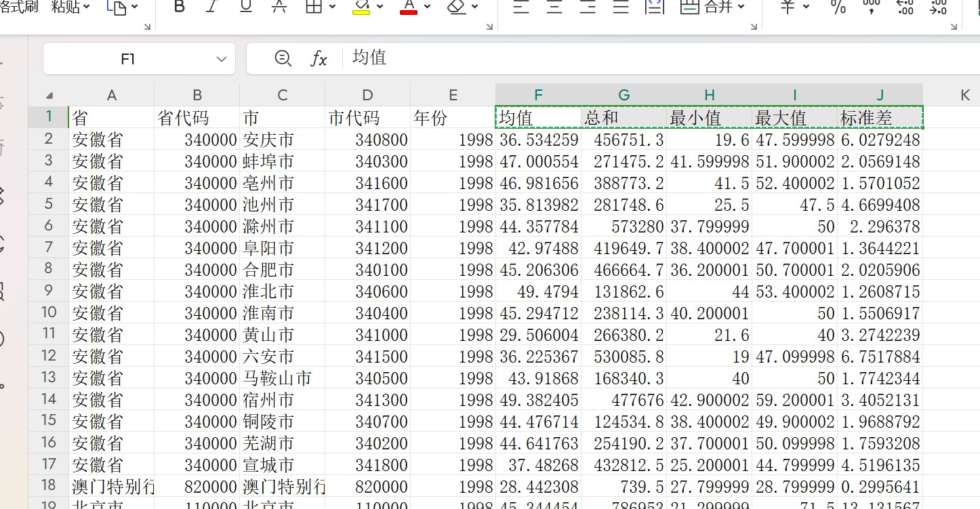Select column A header
The width and height of the screenshot is (980, 509).
[x=112, y=95]
